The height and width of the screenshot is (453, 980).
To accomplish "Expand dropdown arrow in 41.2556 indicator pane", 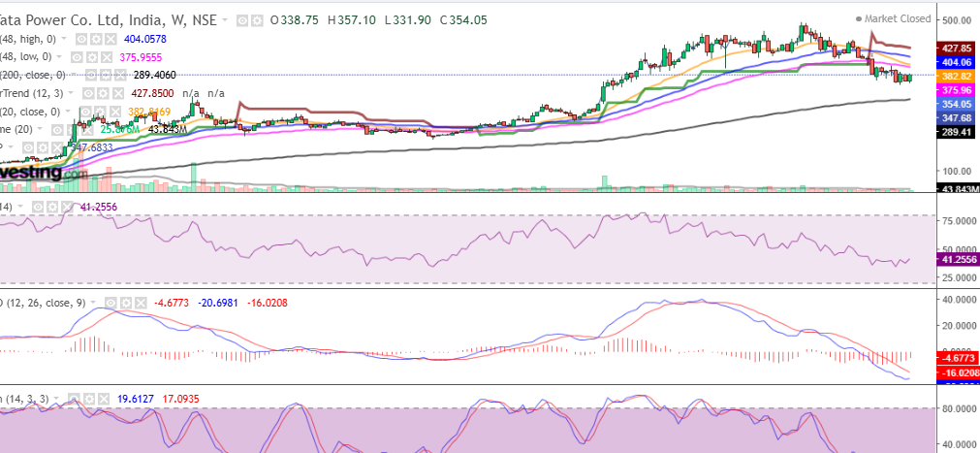I will (20, 208).
